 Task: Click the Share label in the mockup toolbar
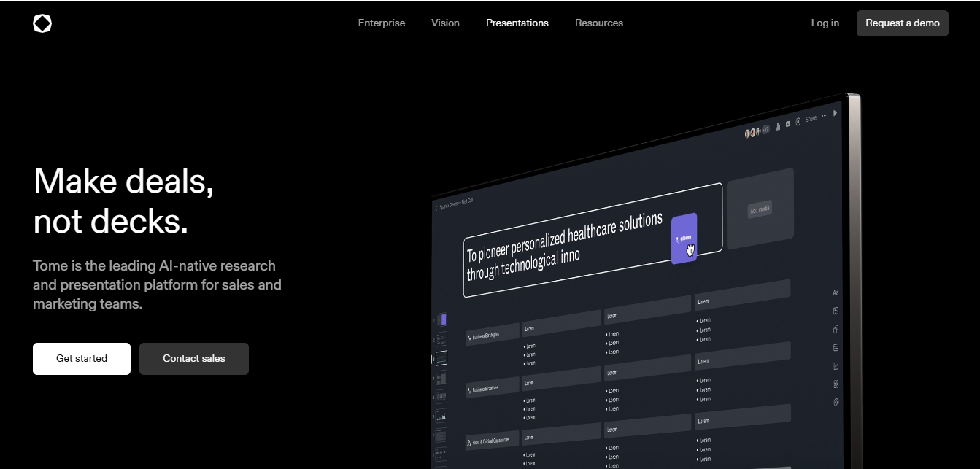coord(811,119)
